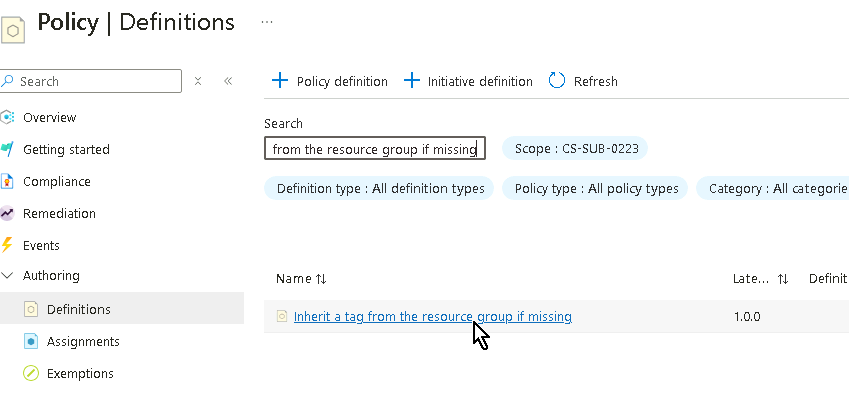Collapse the sidebar with double chevron

(228, 81)
